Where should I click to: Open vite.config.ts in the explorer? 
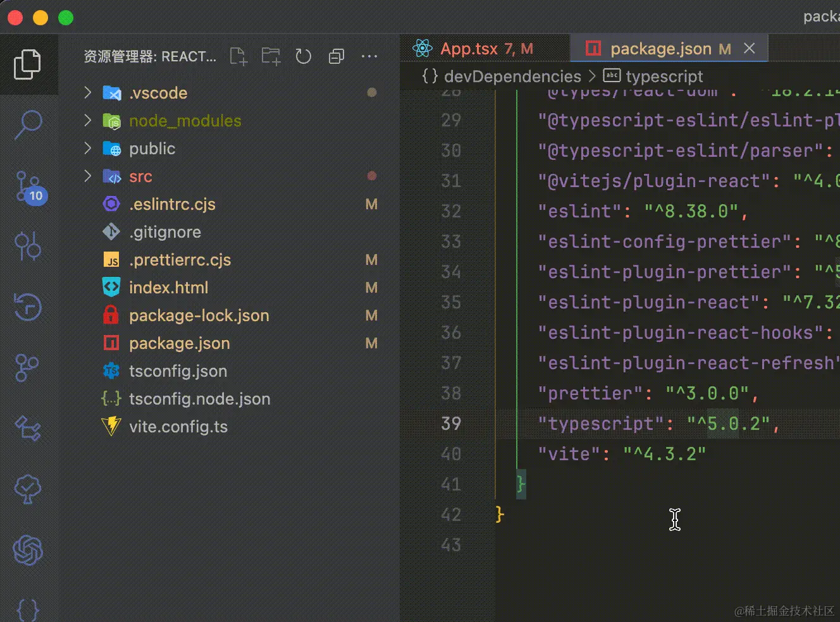click(x=178, y=427)
